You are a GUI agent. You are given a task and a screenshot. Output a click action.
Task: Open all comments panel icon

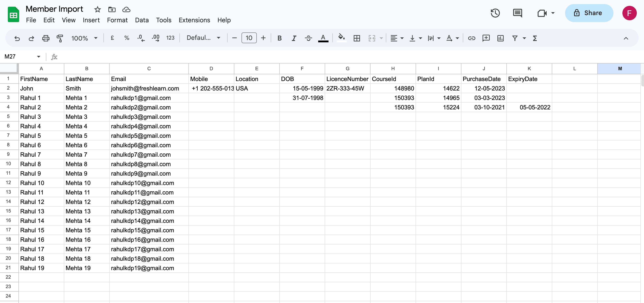[x=517, y=13]
